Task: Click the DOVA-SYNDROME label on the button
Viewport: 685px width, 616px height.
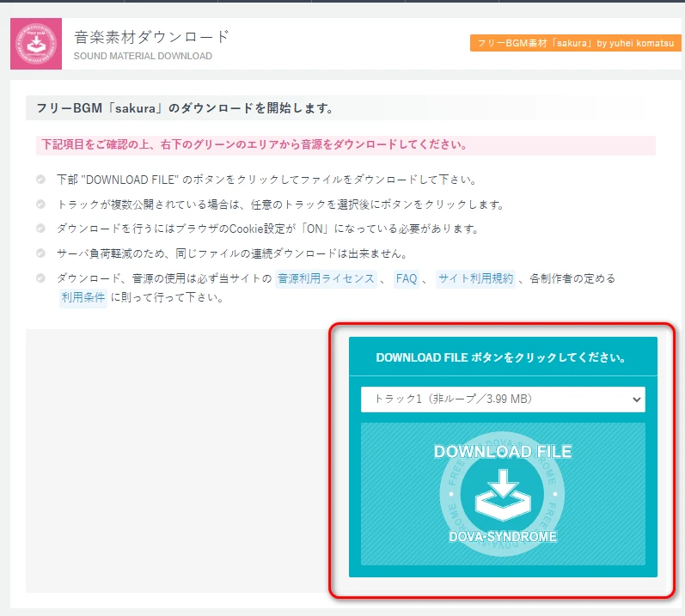Action: point(502,537)
